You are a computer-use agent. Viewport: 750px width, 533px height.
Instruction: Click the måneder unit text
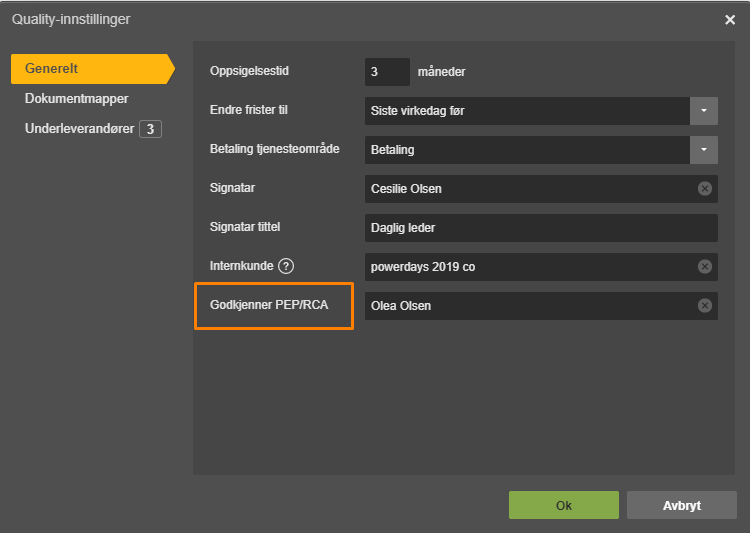tap(441, 72)
